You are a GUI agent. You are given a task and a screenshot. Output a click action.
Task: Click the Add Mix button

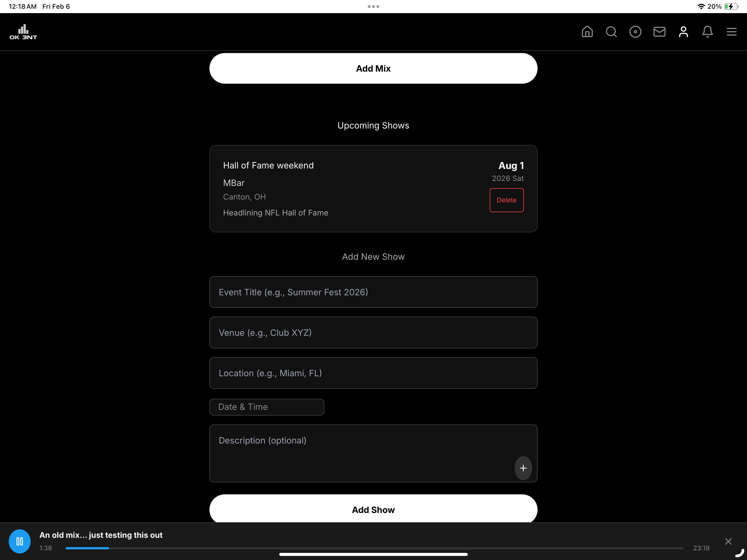373,68
